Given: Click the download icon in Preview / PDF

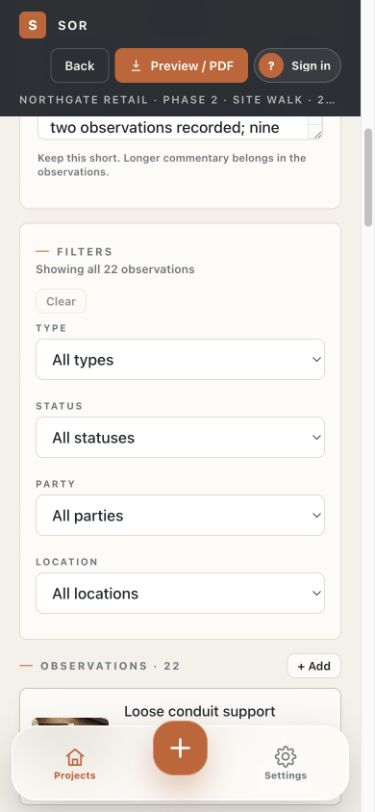Looking at the screenshot, I should click(136, 66).
